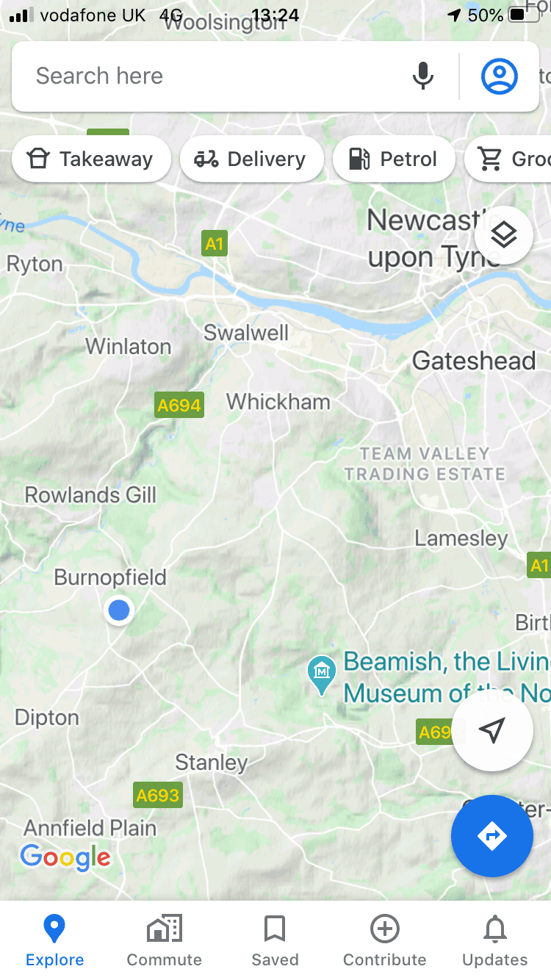
Task: Tap the blue directions button
Action: click(492, 836)
